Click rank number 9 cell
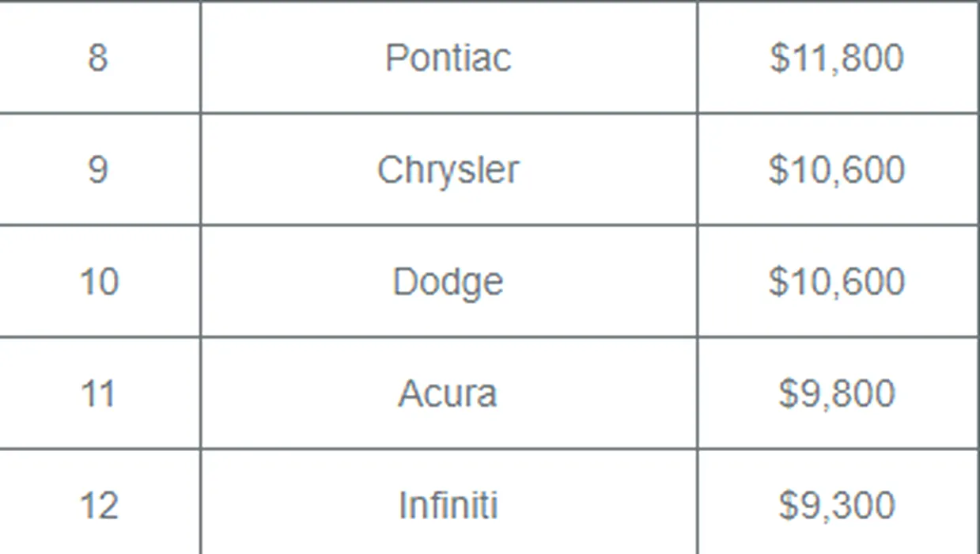The width and height of the screenshot is (980, 554). pos(98,169)
